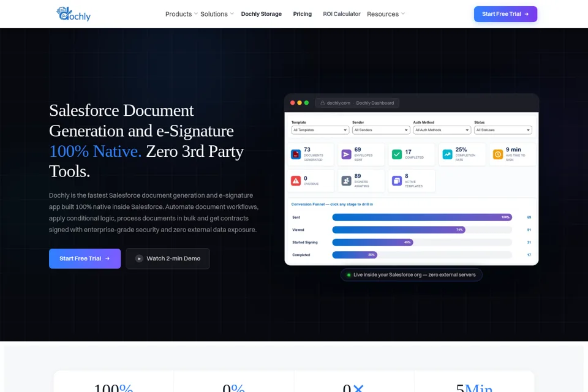588x392 pixels.
Task: Click the Overdue warning icon
Action: pos(296,181)
